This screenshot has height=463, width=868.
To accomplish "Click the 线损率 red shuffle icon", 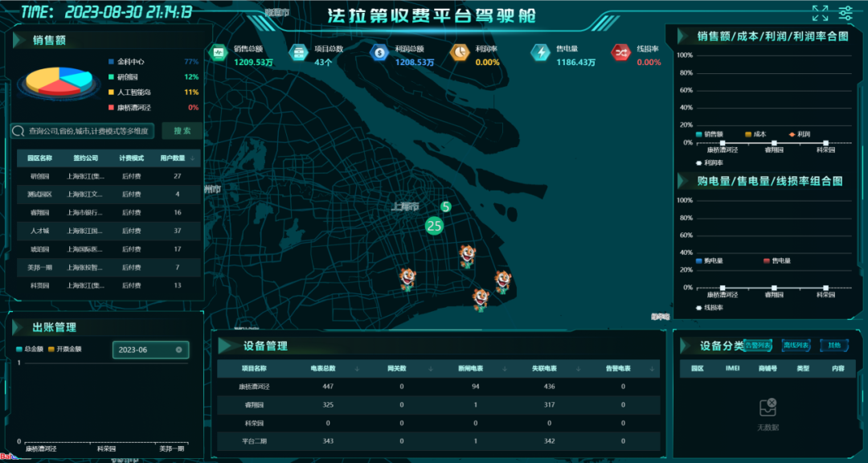I will (x=620, y=52).
